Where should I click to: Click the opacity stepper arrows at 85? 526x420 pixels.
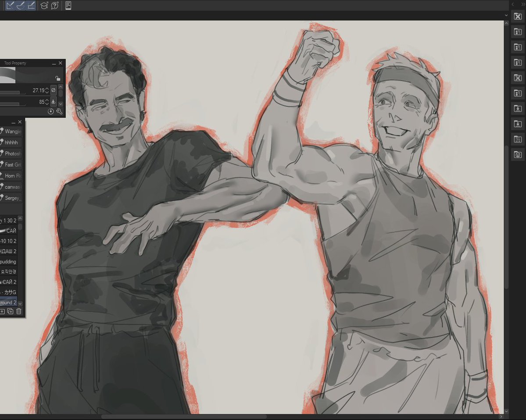tap(47, 102)
